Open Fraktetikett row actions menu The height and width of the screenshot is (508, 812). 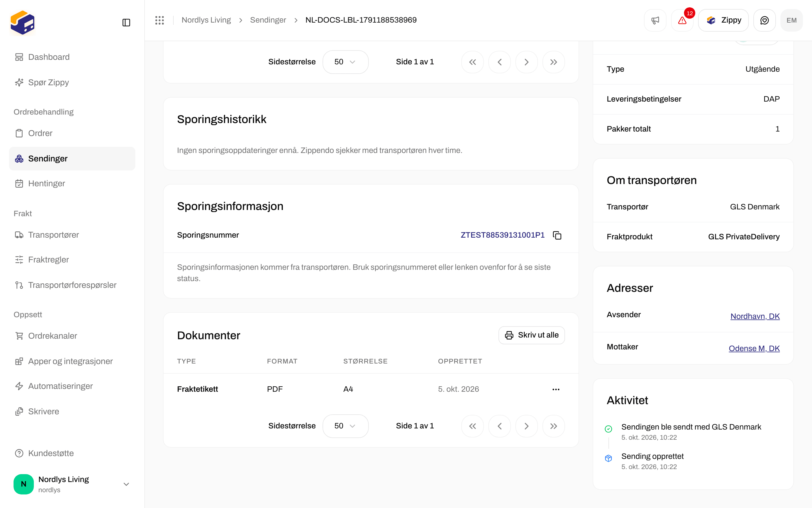coord(556,389)
